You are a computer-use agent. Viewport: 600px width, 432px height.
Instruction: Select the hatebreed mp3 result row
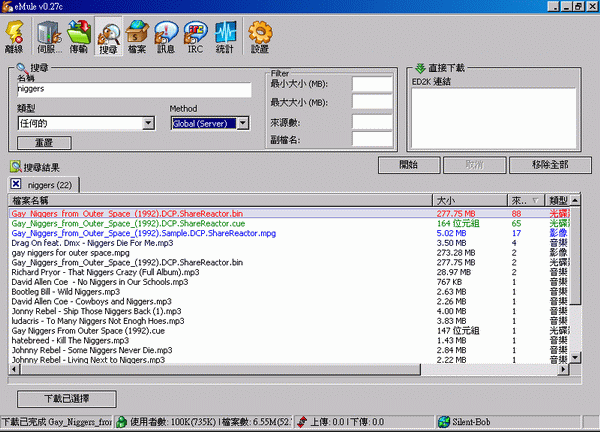coord(289,341)
